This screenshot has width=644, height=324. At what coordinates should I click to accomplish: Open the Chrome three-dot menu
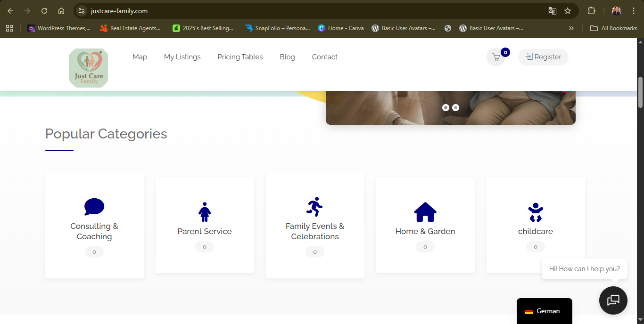pyautogui.click(x=634, y=10)
